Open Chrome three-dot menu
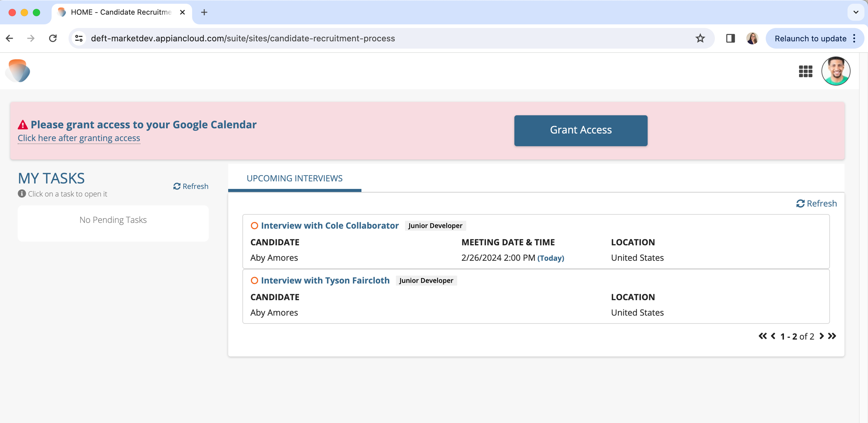The width and height of the screenshot is (868, 423). coord(854,38)
